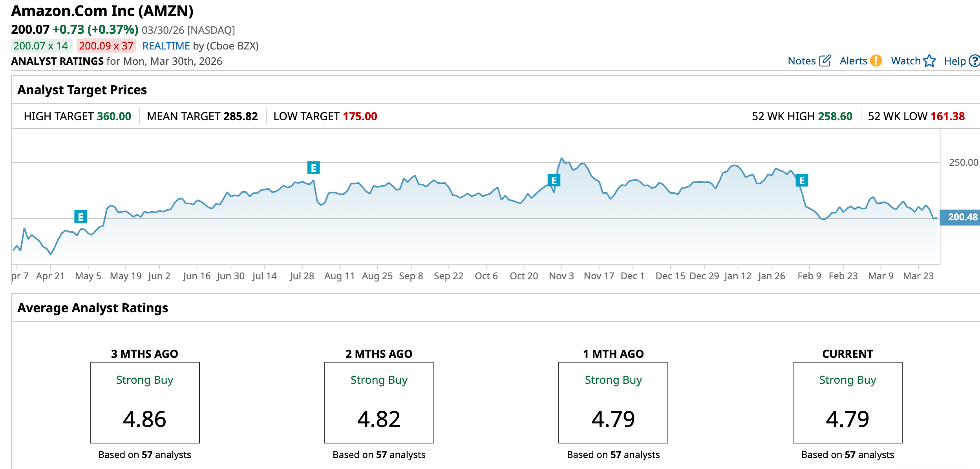The width and height of the screenshot is (980, 469).
Task: Click the chart peak near Nov 3
Action: tap(561, 158)
